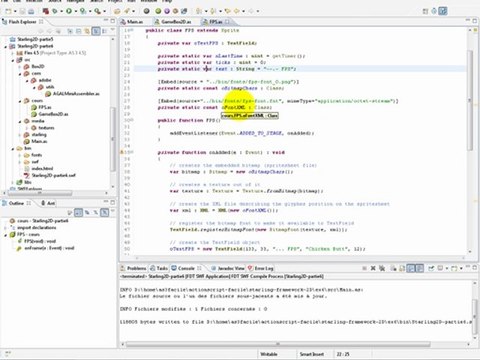Click the Writable status bar field
Viewport: 480px width, 360px height.
point(268,354)
